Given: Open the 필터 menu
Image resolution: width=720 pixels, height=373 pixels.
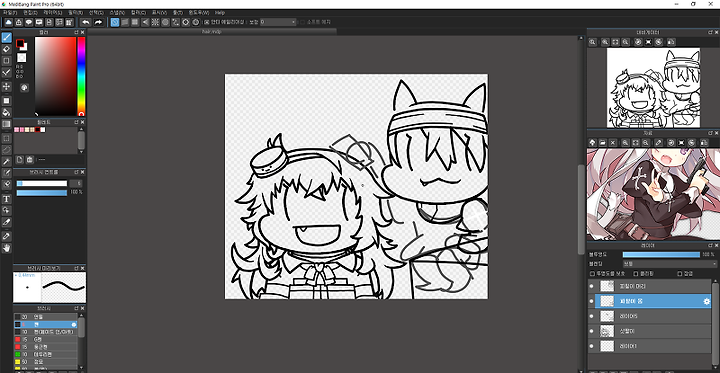Looking at the screenshot, I should 75,12.
